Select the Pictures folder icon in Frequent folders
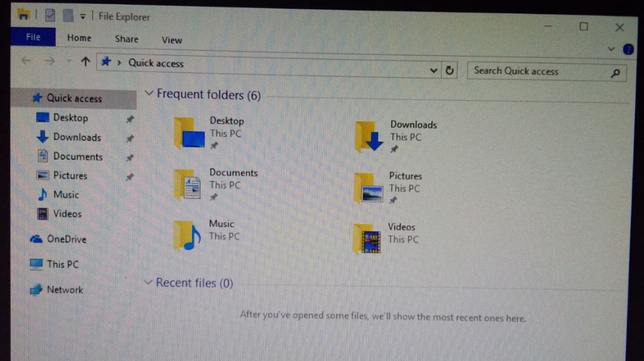Image resolution: width=644 pixels, height=361 pixels. coord(369,188)
